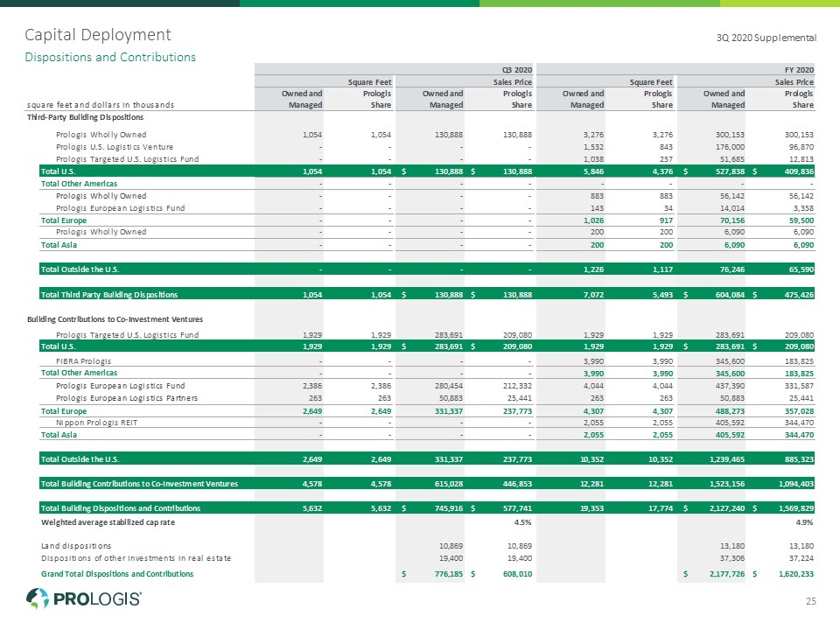
Task: Select the Dispositions and Contributions subtitle
Action: click(x=110, y=58)
